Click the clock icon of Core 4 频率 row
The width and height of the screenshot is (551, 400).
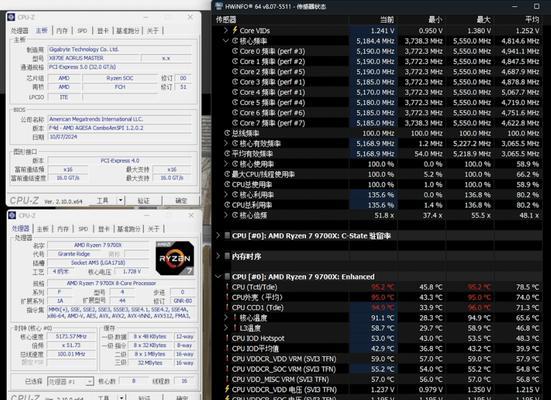pos(235,92)
